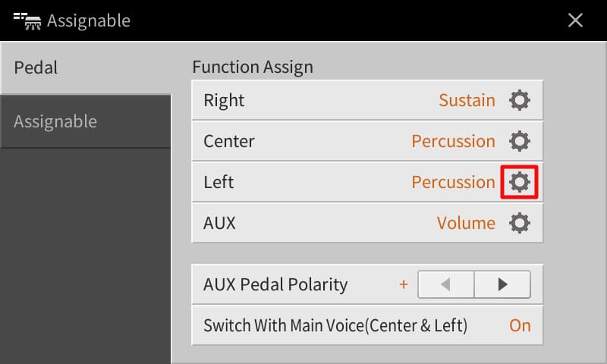This screenshot has width=607, height=364.
Task: Select the Pedal tab
Action: (x=85, y=67)
